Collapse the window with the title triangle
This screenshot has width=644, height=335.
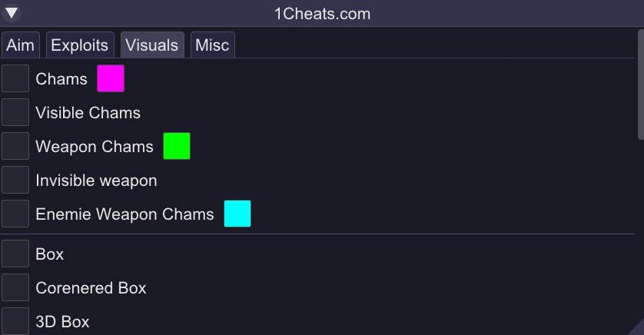coord(12,13)
